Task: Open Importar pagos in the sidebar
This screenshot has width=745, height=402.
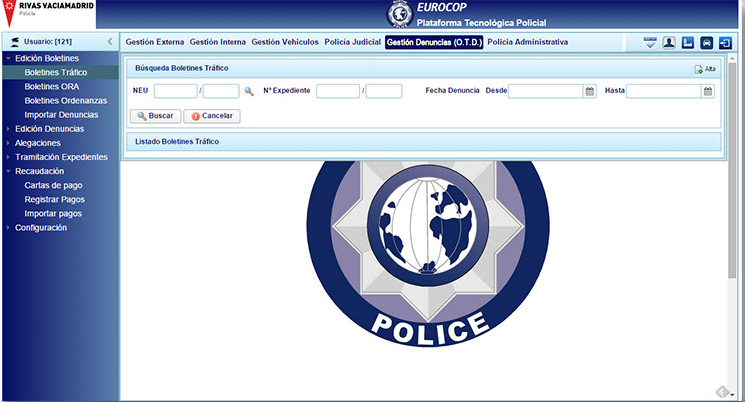Action: click(53, 213)
